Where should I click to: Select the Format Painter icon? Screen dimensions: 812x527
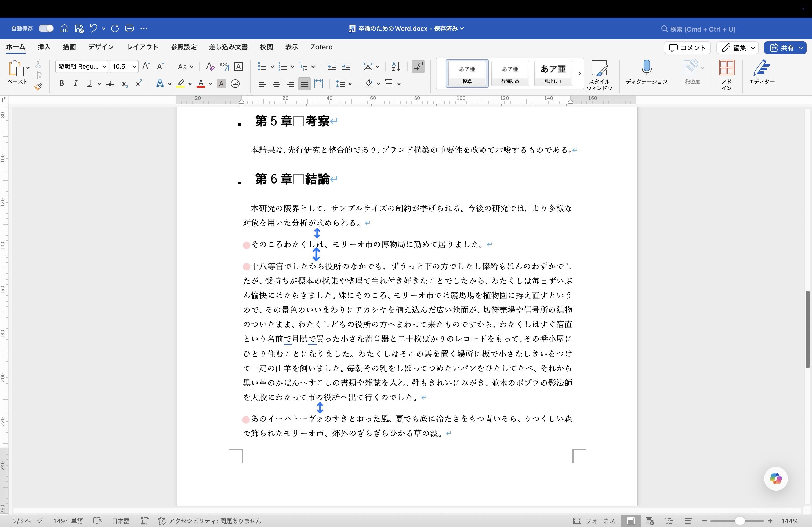[x=39, y=86]
